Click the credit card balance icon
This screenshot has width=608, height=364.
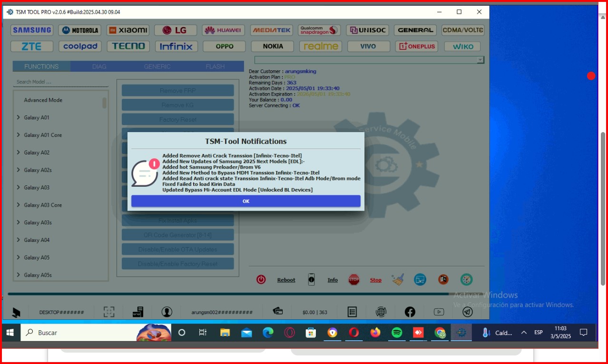tap(278, 311)
